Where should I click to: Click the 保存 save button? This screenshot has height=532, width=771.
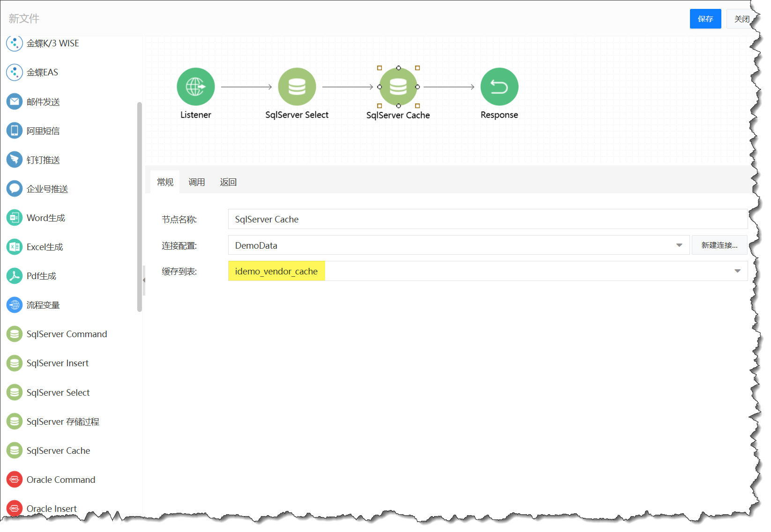coord(705,19)
